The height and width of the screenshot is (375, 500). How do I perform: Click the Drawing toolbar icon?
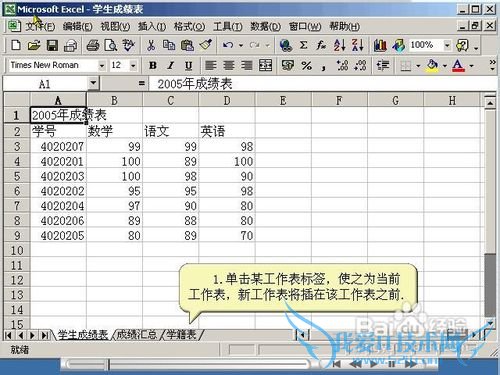398,45
